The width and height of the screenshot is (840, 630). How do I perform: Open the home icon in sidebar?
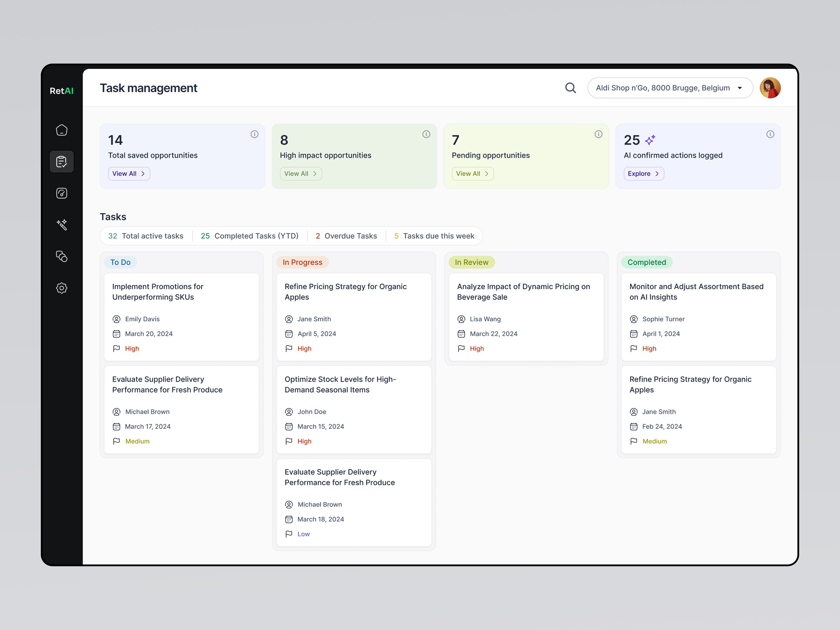click(x=62, y=130)
